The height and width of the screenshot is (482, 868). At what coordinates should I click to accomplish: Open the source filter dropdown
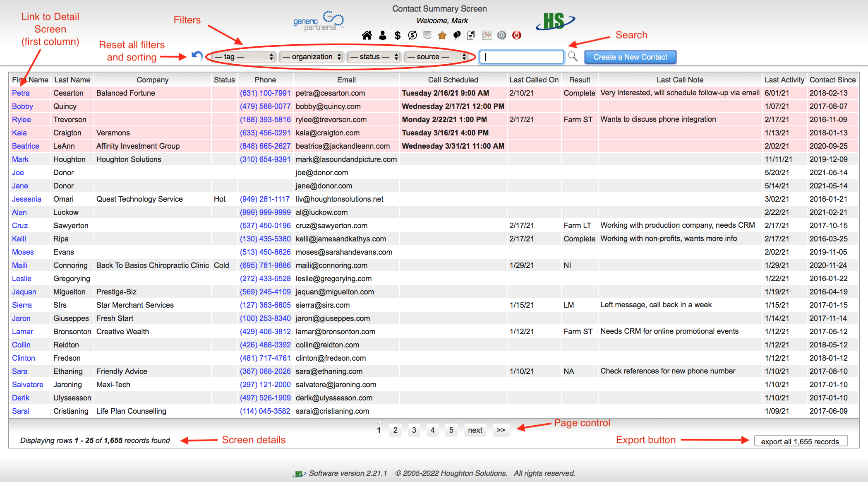436,57
